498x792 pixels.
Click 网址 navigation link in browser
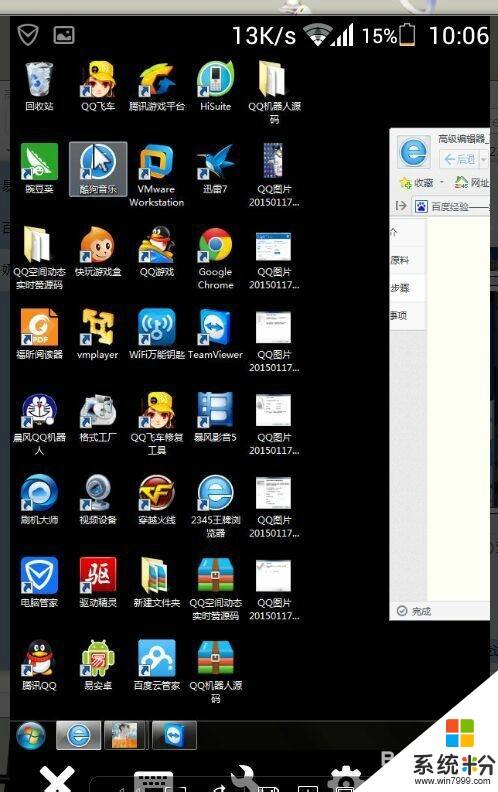pyautogui.click(x=472, y=182)
